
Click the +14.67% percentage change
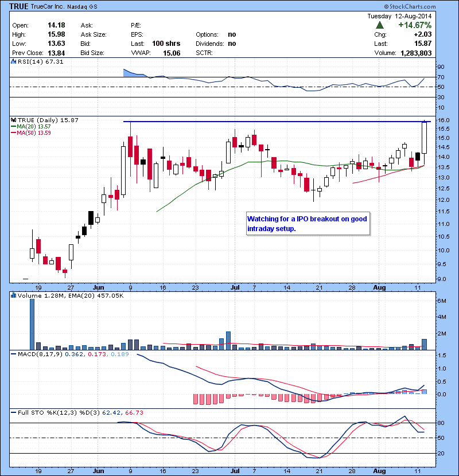[x=415, y=25]
